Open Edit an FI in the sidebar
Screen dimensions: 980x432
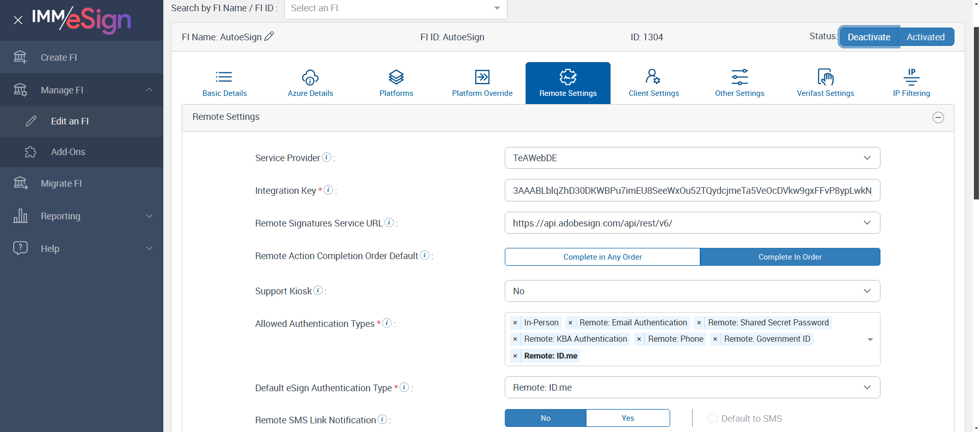(82, 121)
